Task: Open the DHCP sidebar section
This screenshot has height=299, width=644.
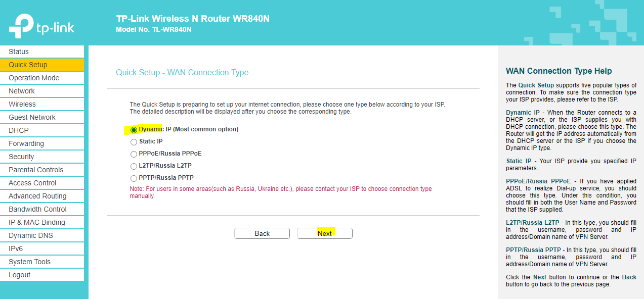Action: [x=42, y=130]
